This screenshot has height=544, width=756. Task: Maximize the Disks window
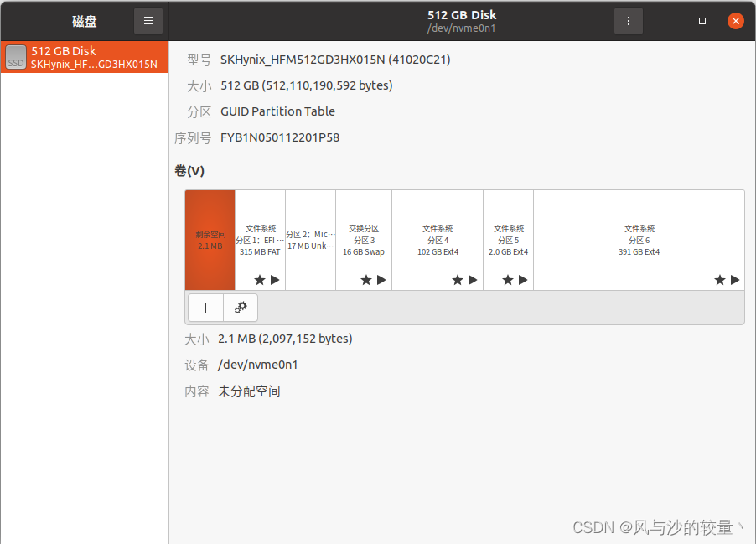coord(702,21)
